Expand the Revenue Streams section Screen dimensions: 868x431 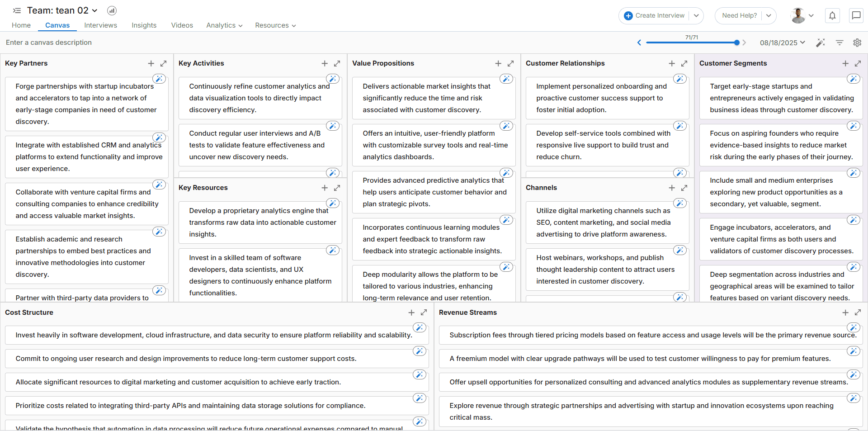coord(858,313)
